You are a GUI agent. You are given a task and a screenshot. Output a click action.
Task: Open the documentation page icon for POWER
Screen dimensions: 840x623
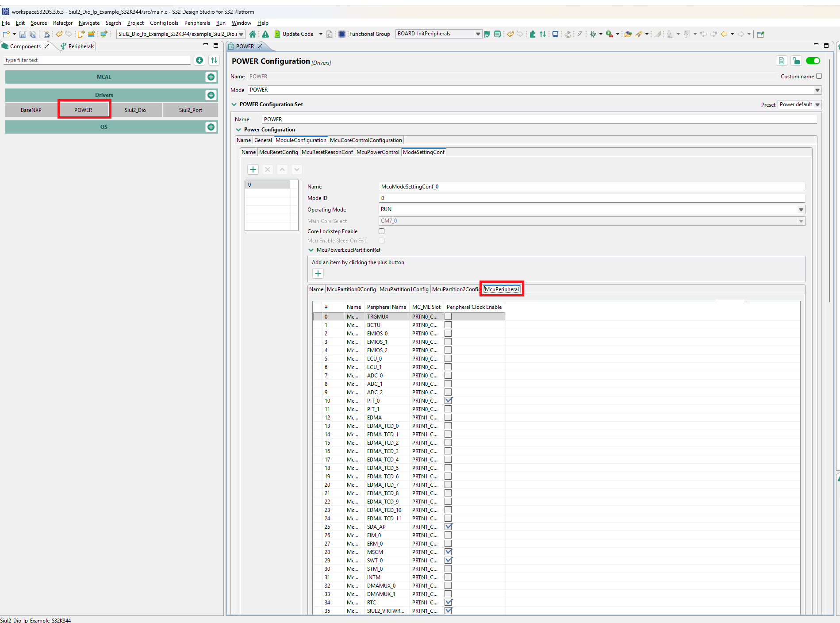click(782, 61)
